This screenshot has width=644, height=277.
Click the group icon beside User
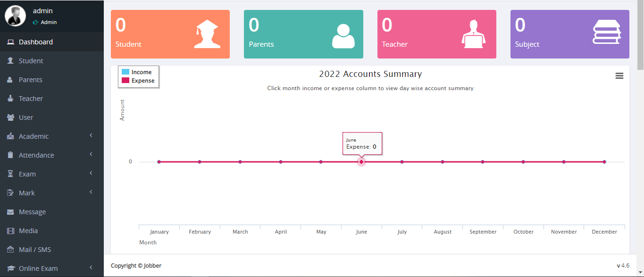10,118
